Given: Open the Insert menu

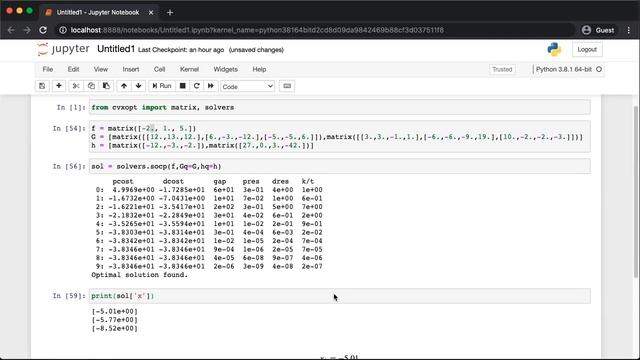Looking at the screenshot, I should [x=131, y=69].
